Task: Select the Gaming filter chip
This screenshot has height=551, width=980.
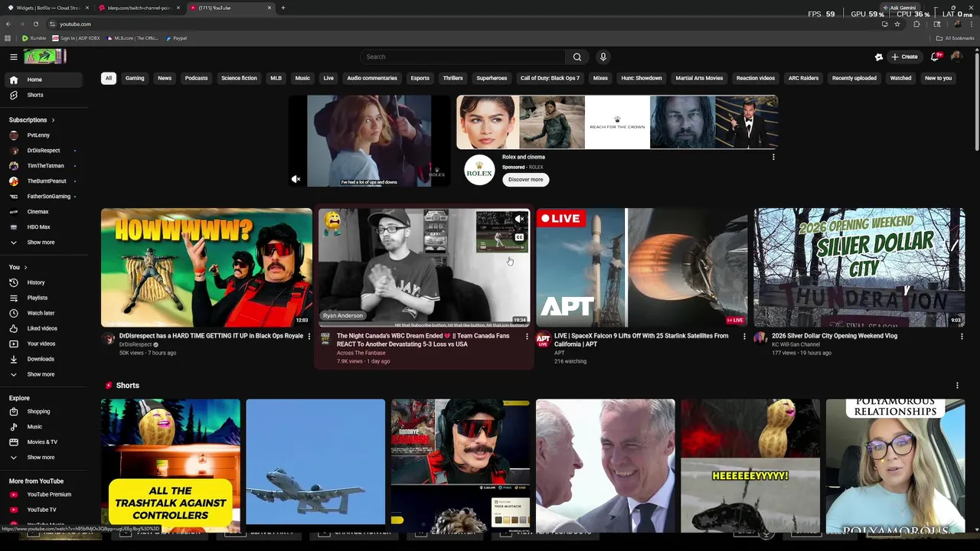Action: point(135,78)
